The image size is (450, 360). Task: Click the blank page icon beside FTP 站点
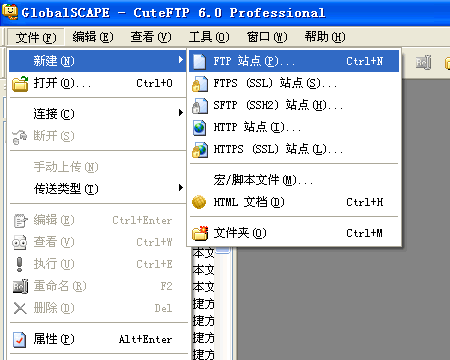199,62
